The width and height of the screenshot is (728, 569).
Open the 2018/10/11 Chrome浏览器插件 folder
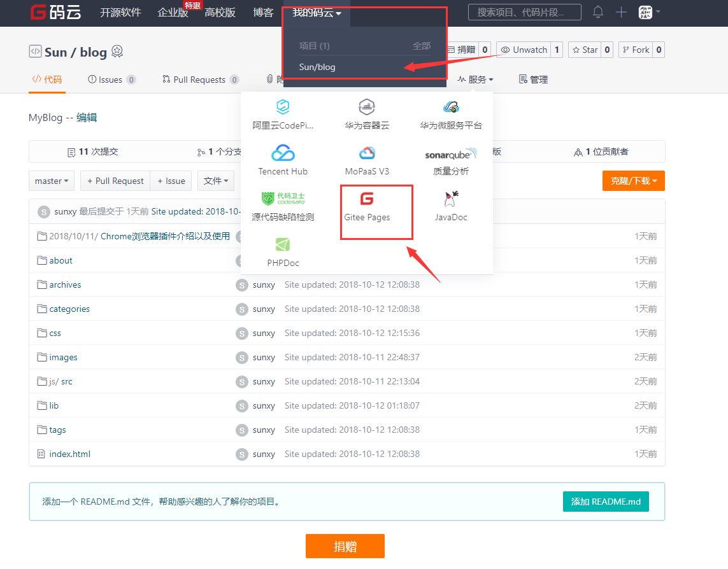(139, 236)
